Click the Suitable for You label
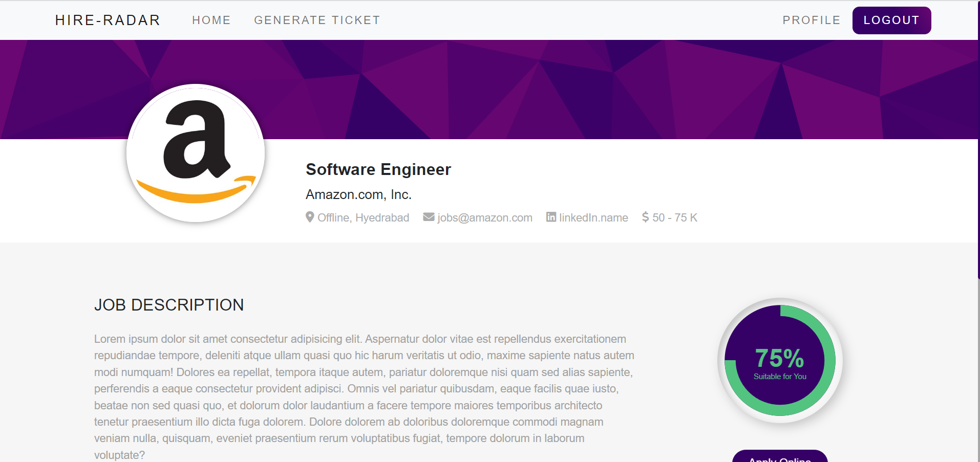Viewport: 980px width, 462px height. pos(780,377)
